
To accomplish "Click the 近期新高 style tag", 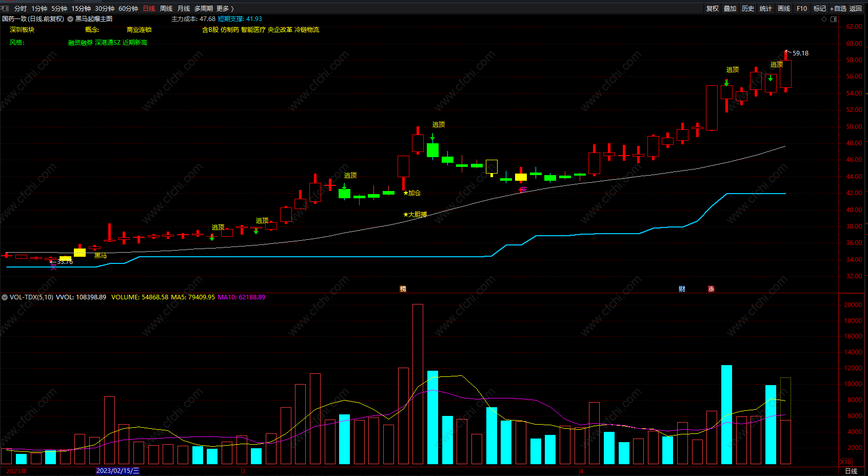I will pos(135,43).
